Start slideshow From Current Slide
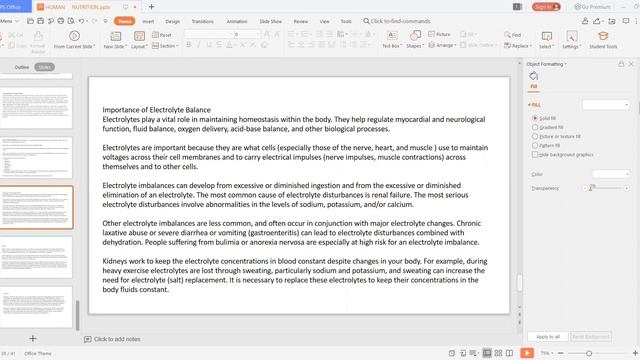The width and height of the screenshot is (640, 360). [74, 40]
